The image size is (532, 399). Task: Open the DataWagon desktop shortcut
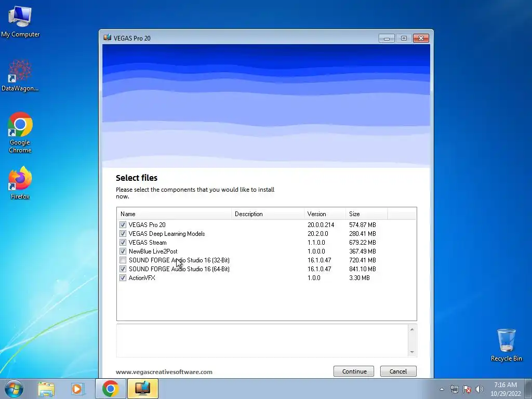20,75
